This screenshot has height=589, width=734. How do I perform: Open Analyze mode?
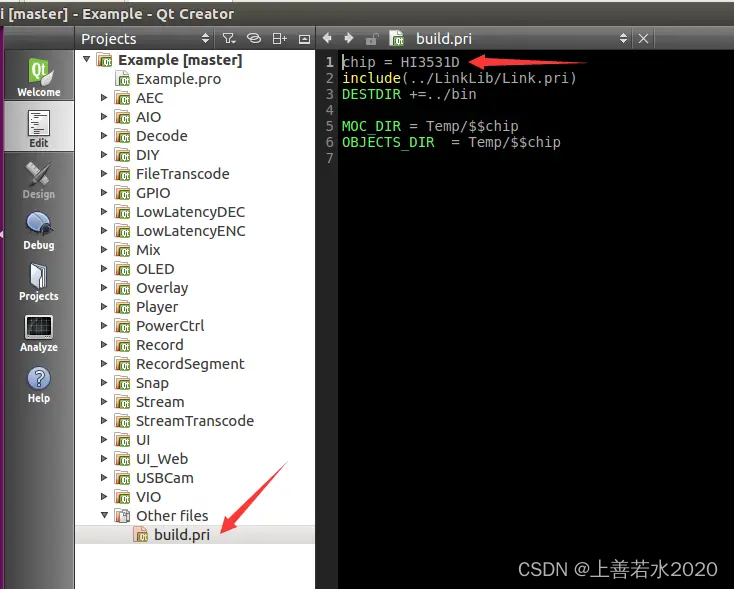pos(39,333)
